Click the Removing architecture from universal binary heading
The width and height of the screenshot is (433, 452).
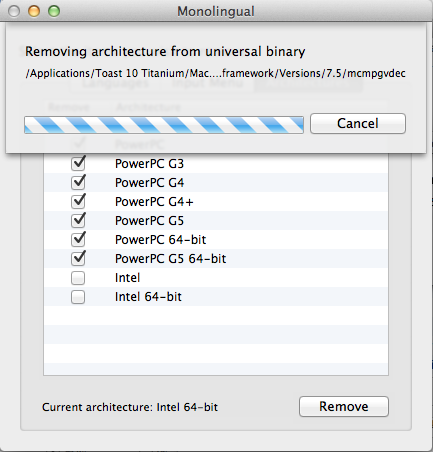[x=165, y=52]
